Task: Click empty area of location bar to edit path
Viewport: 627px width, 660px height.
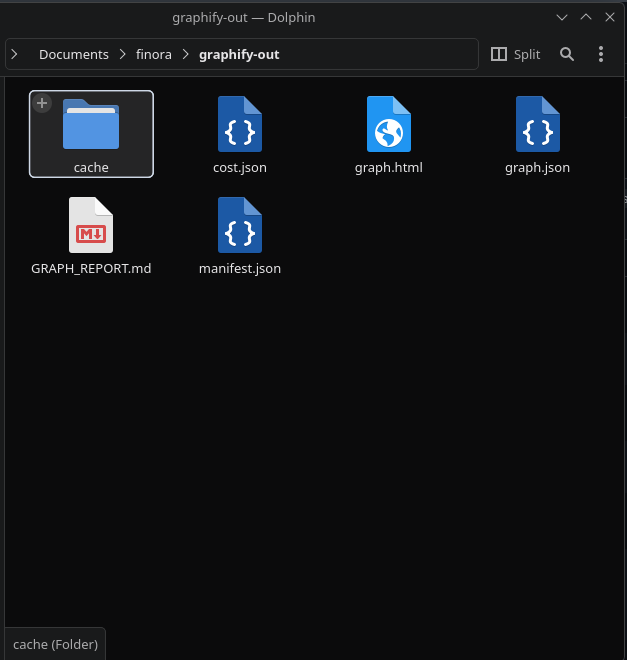Action: pos(378,54)
